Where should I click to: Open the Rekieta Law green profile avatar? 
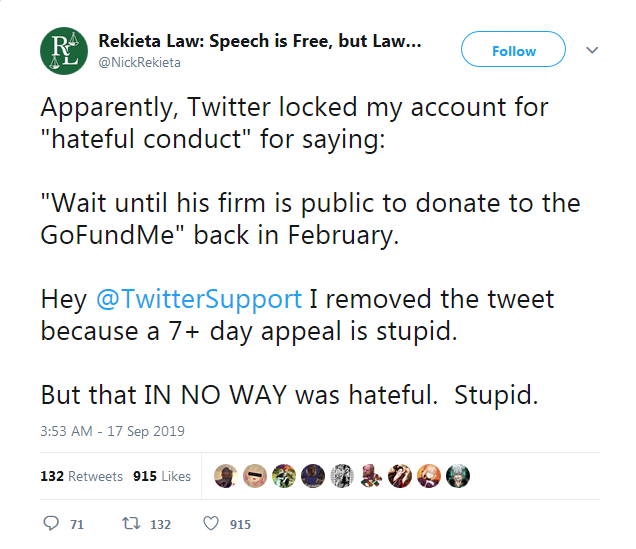[64, 51]
